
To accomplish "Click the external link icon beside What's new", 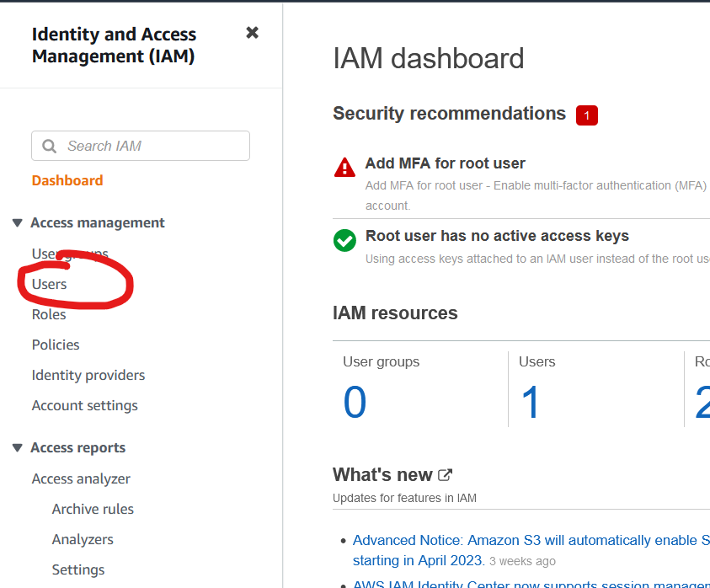I will click(445, 475).
